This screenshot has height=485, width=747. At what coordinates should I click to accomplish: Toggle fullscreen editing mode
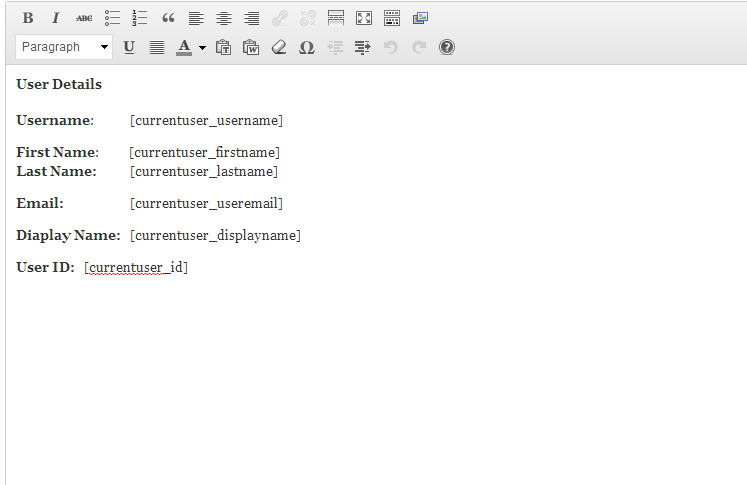point(364,18)
